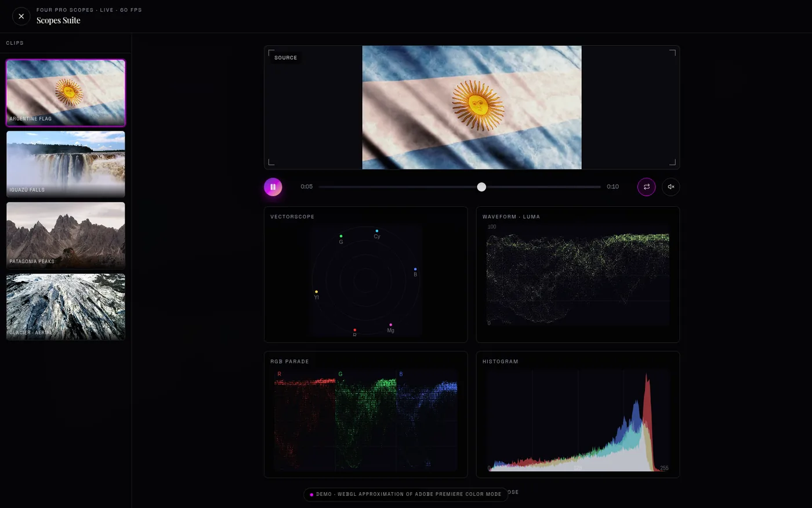Screen dimensions: 812x508
Task: Select the Iguazu Falls clip
Action: pyautogui.click(x=66, y=164)
